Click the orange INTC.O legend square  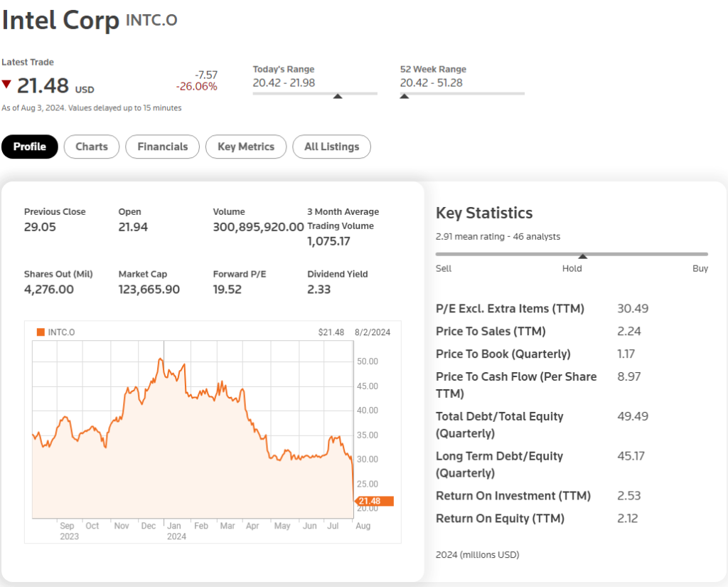(x=41, y=332)
